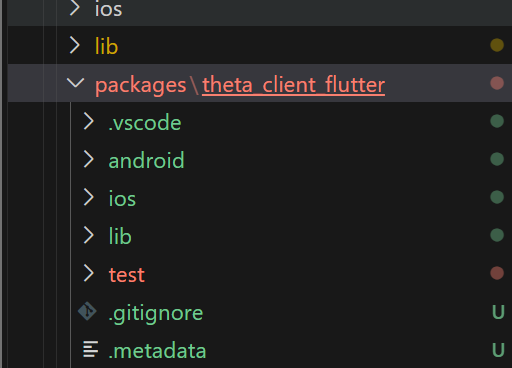Viewport: 512px width, 368px height.
Task: Expand the yellow lib folder chevron
Action: tap(75, 45)
